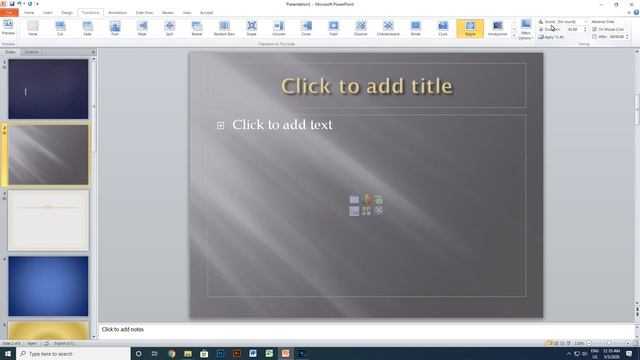The image size is (640, 360).
Task: Open the View ribbon tab
Action: click(x=187, y=13)
